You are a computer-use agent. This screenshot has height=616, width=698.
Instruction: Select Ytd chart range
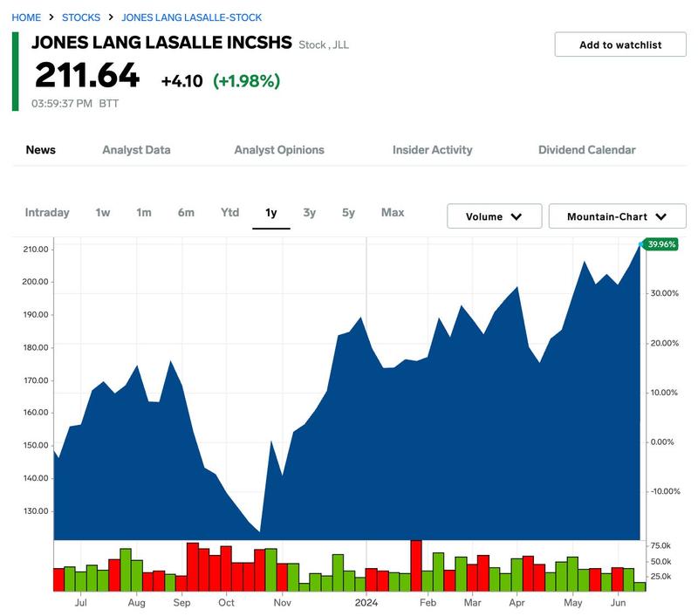pyautogui.click(x=229, y=213)
